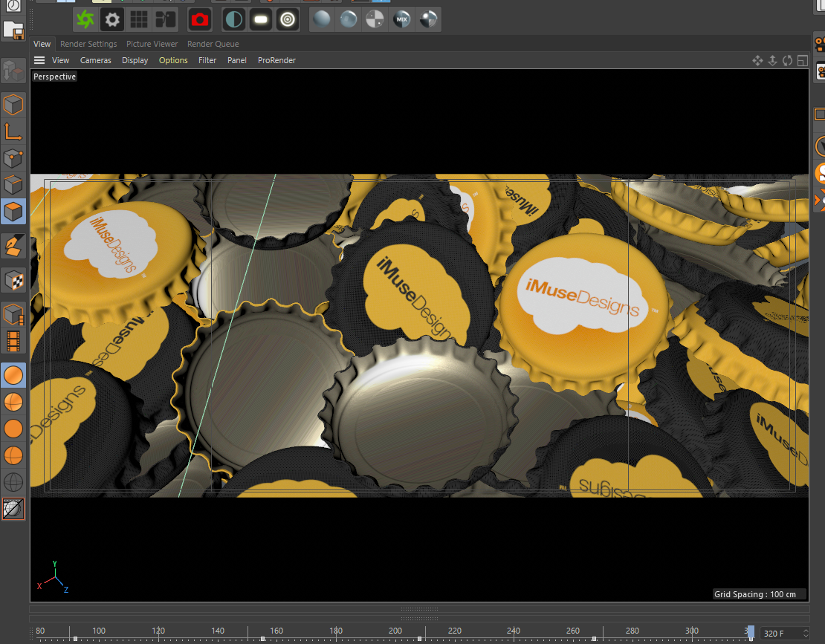Switch to Points mode cube icon

[x=13, y=158]
